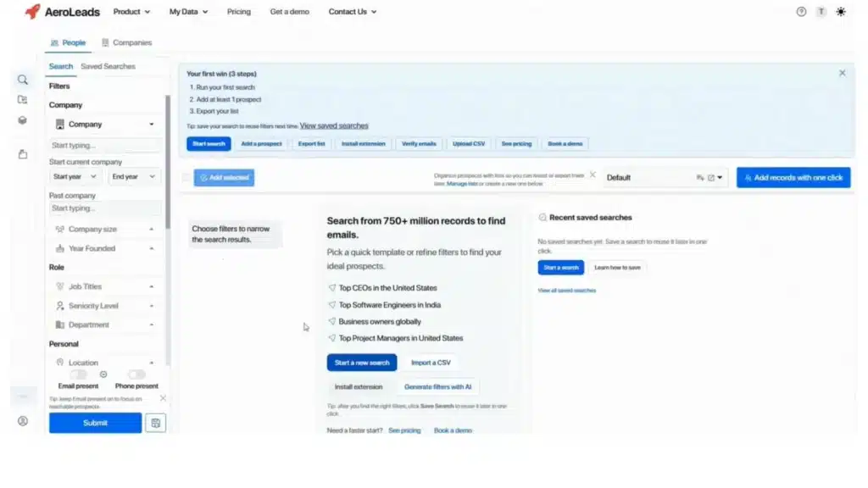Open the user avatar T menu
868x488 pixels.
coord(821,12)
